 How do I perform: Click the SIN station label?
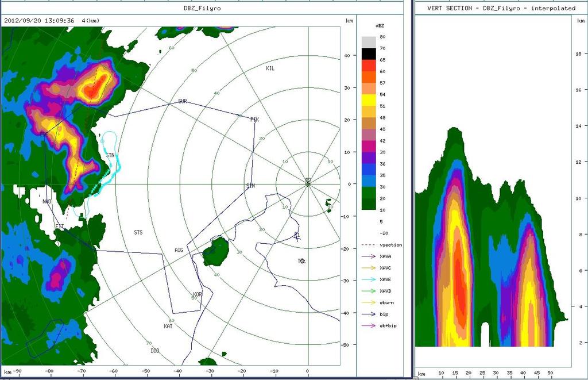point(250,186)
